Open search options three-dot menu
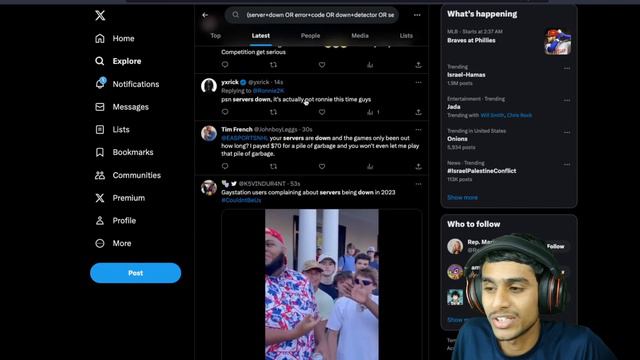 pyautogui.click(x=417, y=15)
